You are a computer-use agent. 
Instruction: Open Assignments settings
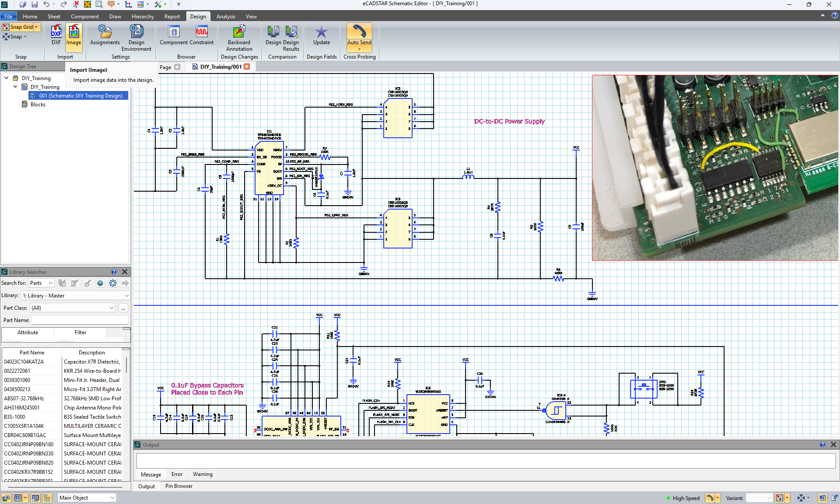[105, 35]
